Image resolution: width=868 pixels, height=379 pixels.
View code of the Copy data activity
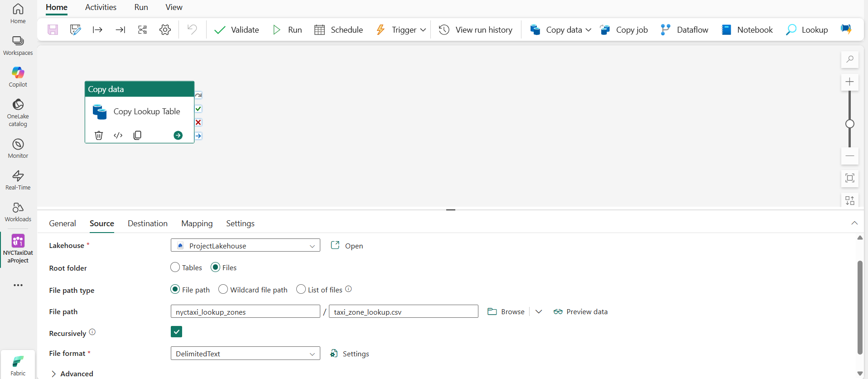point(118,135)
